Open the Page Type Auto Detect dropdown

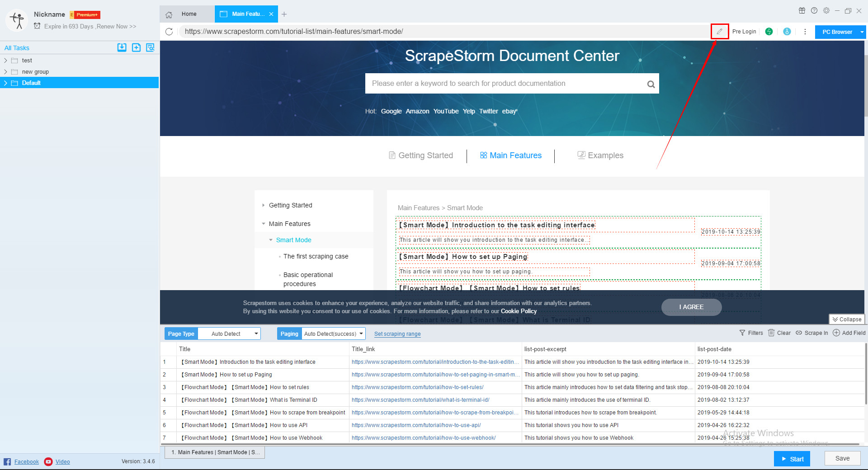(229, 334)
